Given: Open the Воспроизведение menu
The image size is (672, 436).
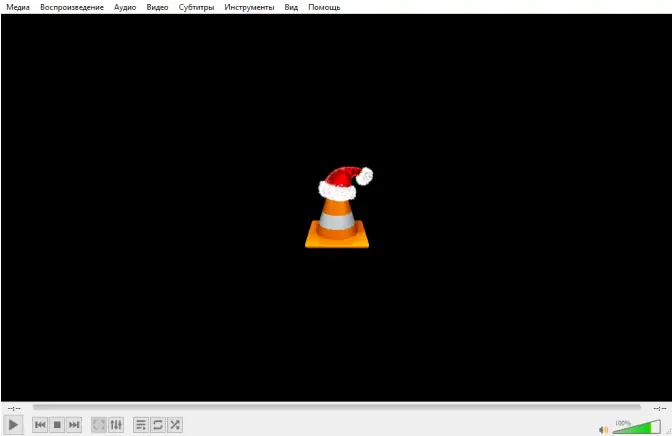Looking at the screenshot, I should tap(72, 7).
